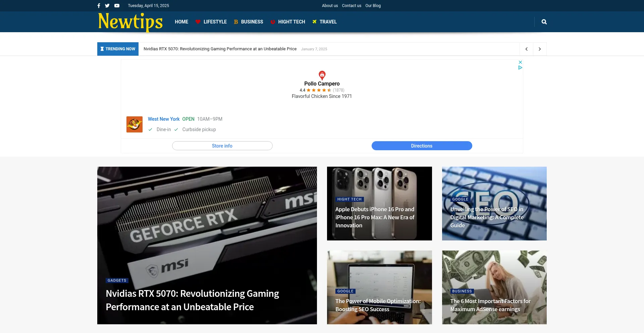
Task: Open the Business menu
Action: (x=249, y=22)
